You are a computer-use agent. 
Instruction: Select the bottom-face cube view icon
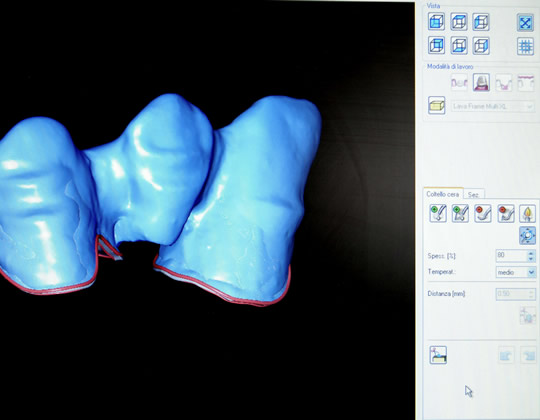coord(459,45)
